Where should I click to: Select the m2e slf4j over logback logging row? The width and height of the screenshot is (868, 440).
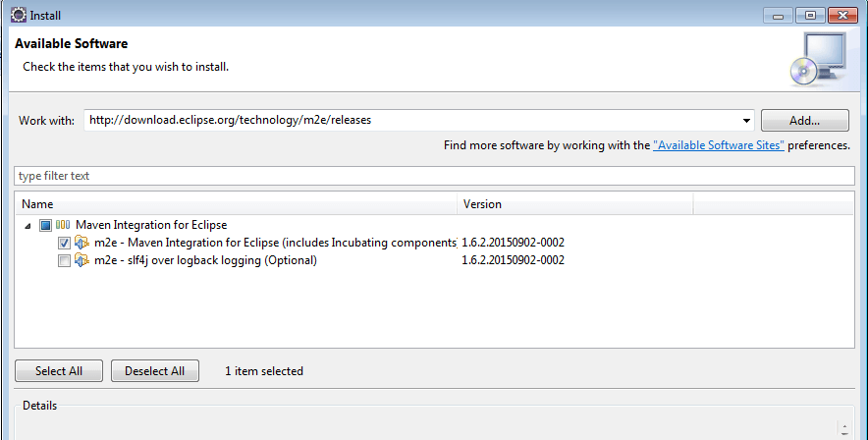click(x=205, y=260)
